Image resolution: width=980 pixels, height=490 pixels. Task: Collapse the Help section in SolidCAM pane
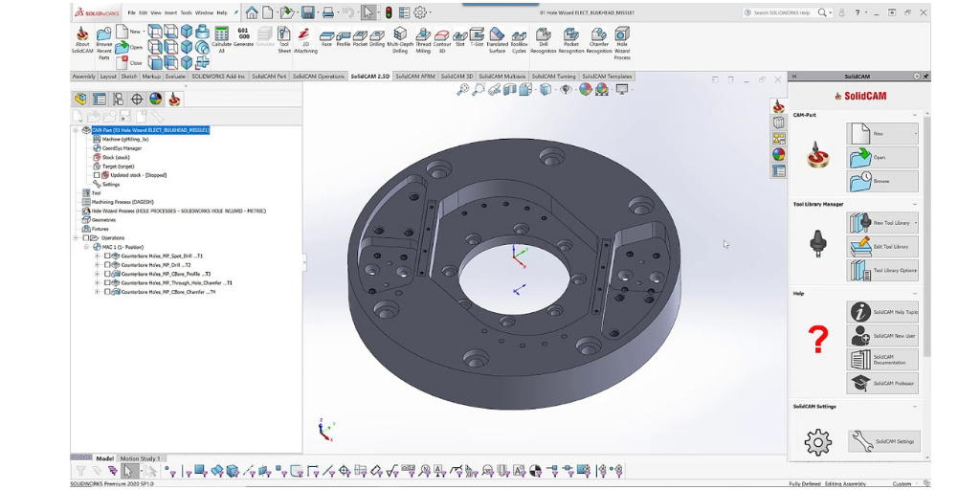(x=915, y=293)
